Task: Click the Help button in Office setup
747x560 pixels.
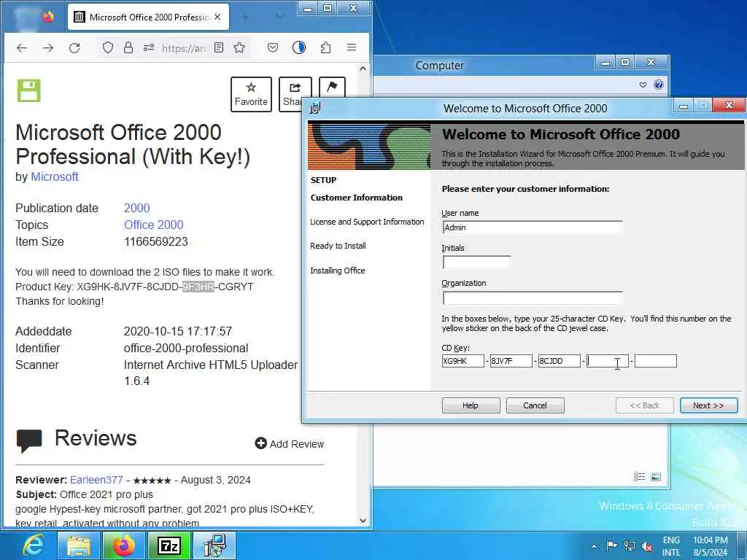Action: 471,405
